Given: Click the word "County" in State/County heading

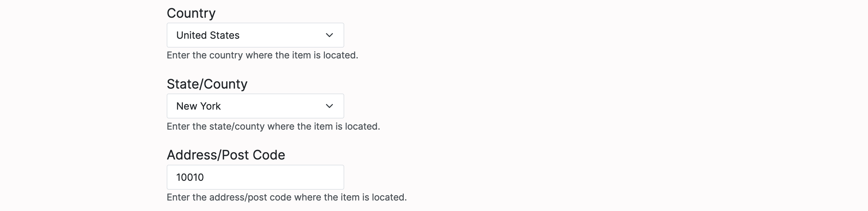Looking at the screenshot, I should (x=226, y=84).
